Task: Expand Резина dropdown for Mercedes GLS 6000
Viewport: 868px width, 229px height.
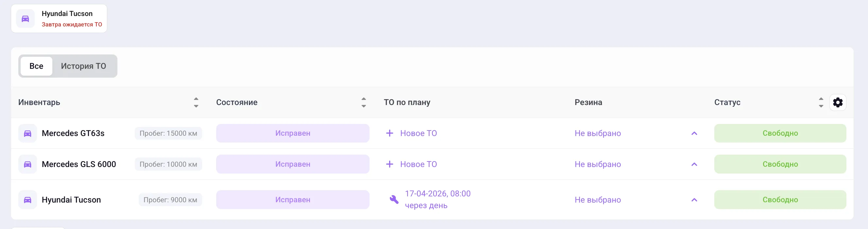Action: click(x=694, y=164)
